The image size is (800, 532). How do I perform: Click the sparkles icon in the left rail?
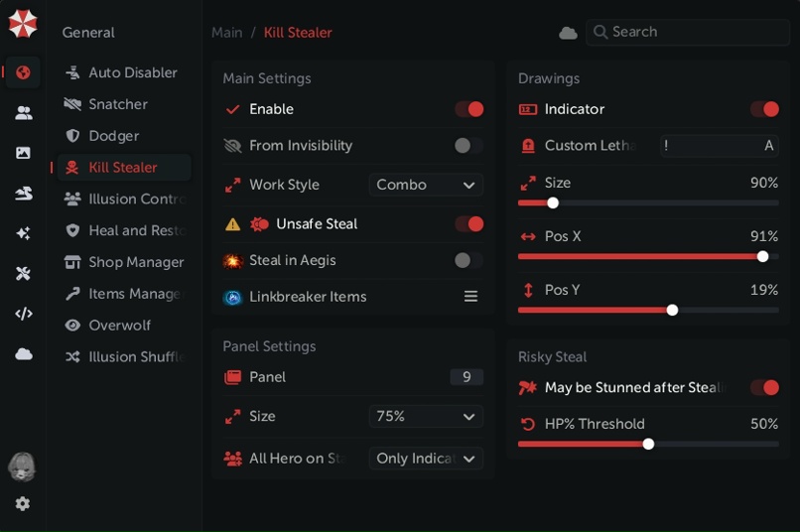(x=23, y=233)
